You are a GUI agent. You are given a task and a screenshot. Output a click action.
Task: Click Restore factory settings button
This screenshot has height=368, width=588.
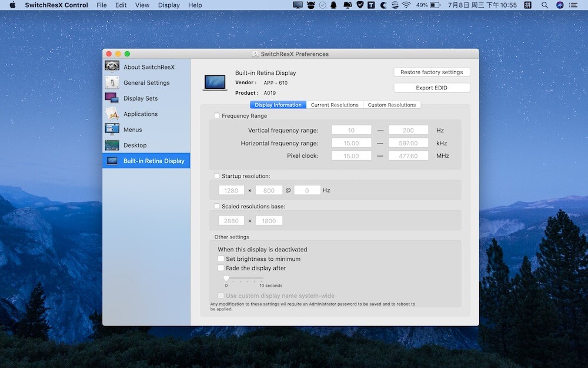tap(432, 72)
